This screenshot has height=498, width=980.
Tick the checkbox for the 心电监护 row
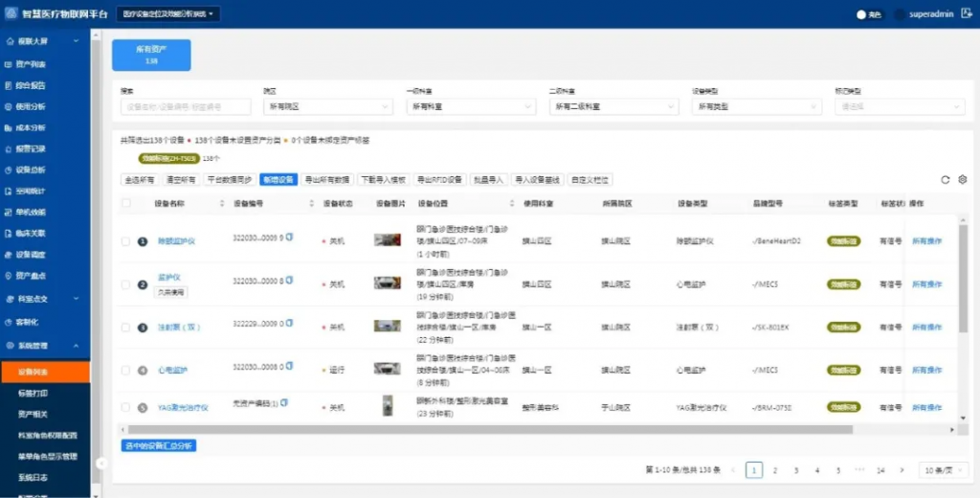pyautogui.click(x=125, y=370)
